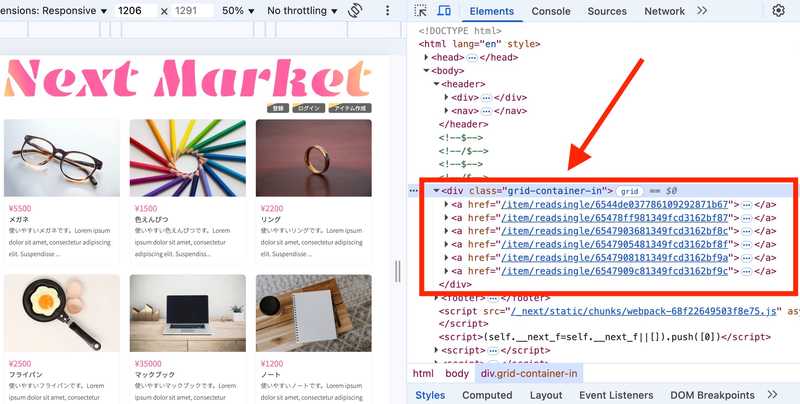Image resolution: width=800 pixels, height=404 pixels.
Task: Select the Computed pane tab
Action: tap(487, 395)
